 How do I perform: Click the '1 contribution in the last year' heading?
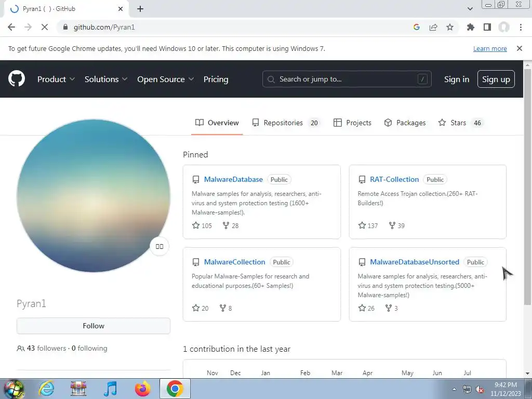(236, 349)
